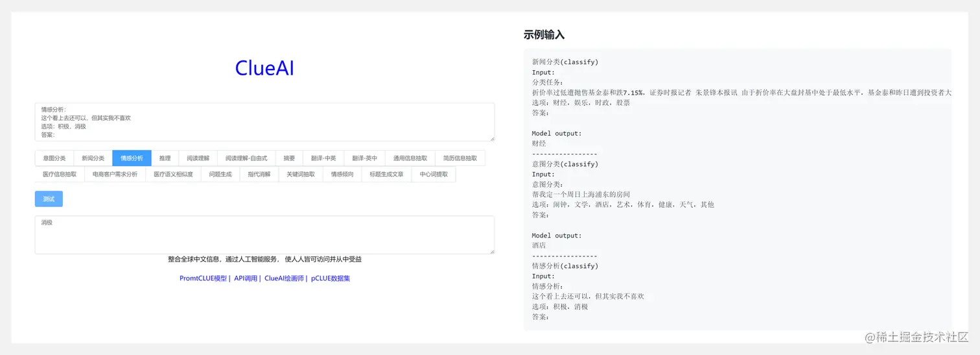Click the 分类任务： line in examples
Image resolution: width=980 pixels, height=355 pixels.
548,82
